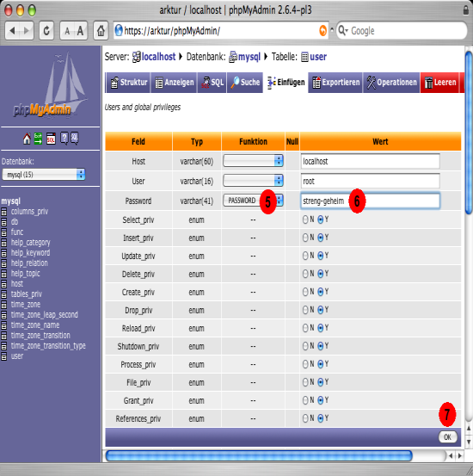Click the browser forward arrow button
The image size is (473, 476).
click(x=27, y=31)
